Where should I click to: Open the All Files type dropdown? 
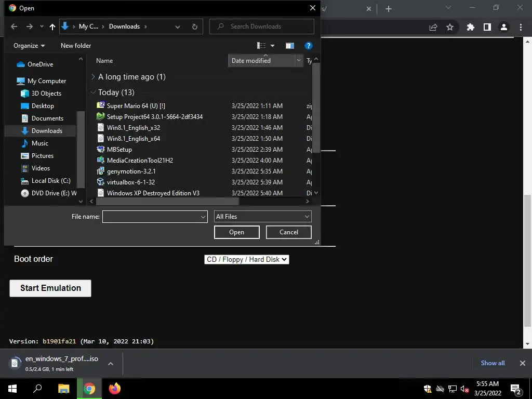(x=262, y=217)
